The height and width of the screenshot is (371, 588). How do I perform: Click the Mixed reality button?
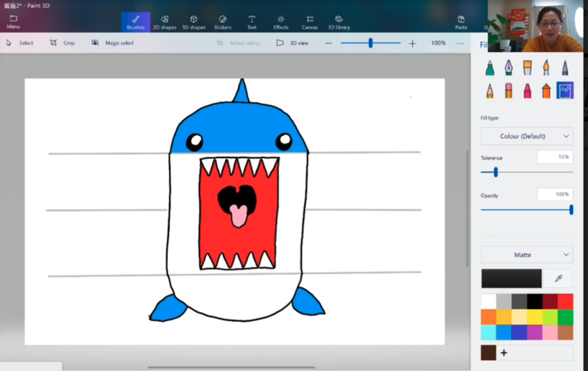pos(238,43)
